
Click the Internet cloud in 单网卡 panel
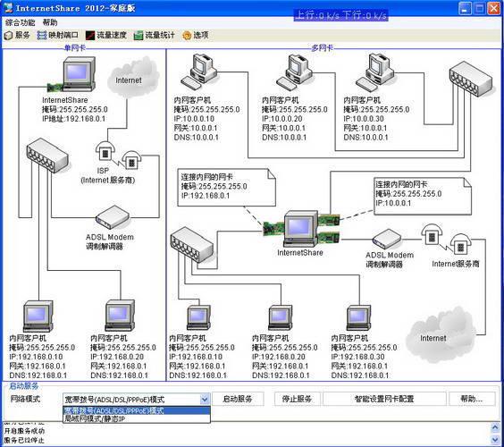tap(132, 77)
